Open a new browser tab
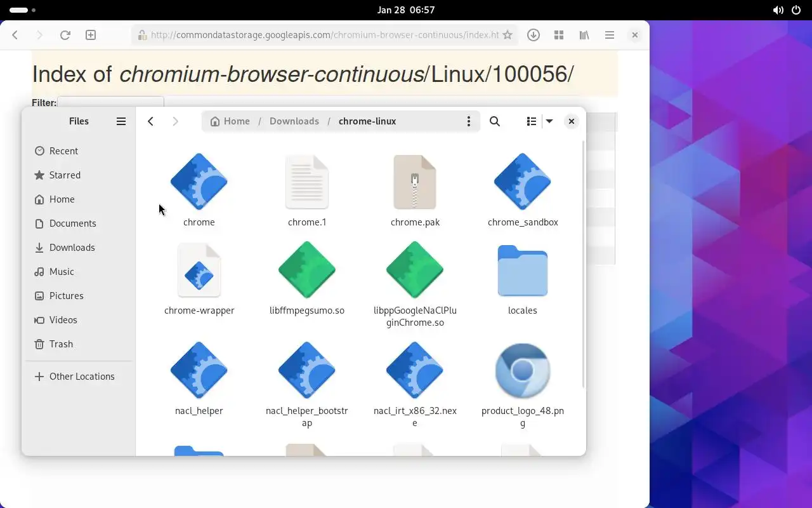This screenshot has width=812, height=508. (91, 35)
